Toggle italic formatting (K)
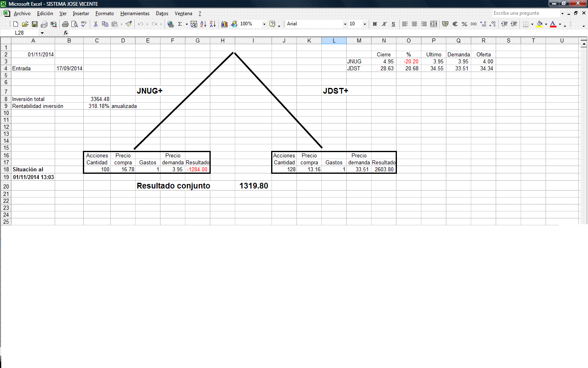Screen dimensions: 588x368 tap(384, 24)
